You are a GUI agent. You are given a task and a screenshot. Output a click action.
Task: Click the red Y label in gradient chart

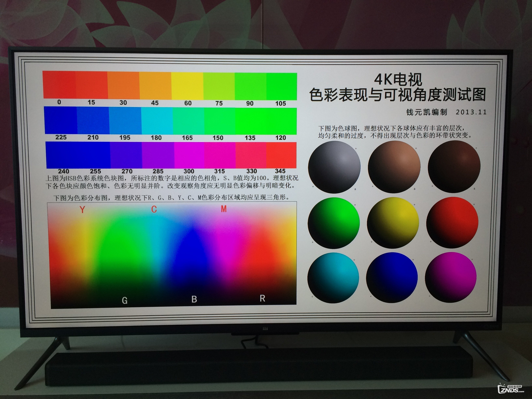(82, 210)
